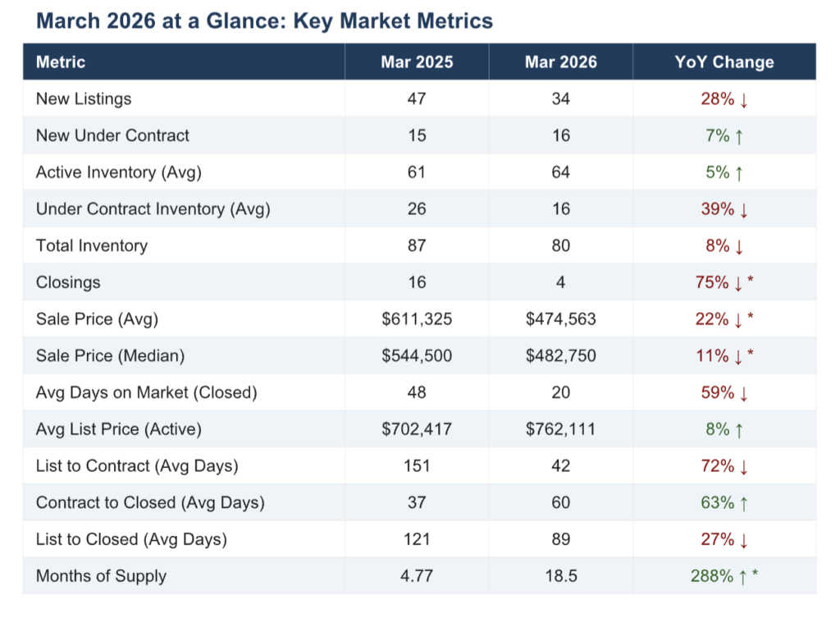Click the 28% down arrow for New Listings
Image resolution: width=840 pixels, height=623 pixels.
pyautogui.click(x=744, y=99)
